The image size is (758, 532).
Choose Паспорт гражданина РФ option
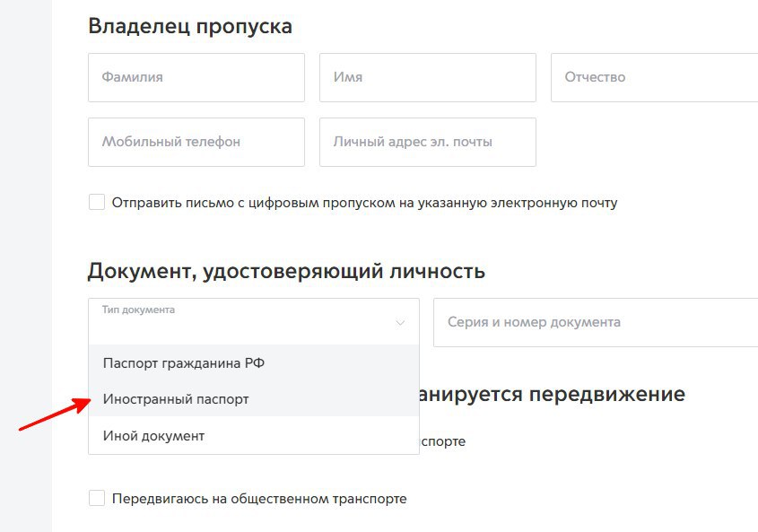click(x=254, y=362)
